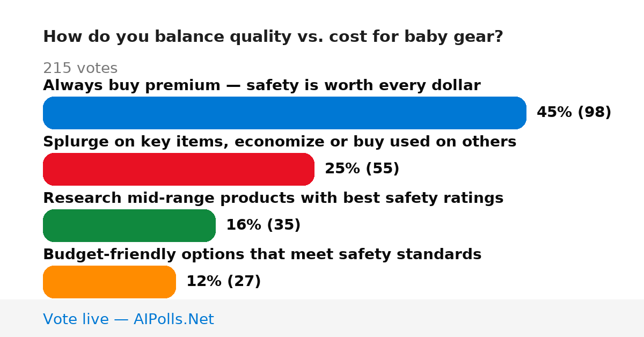Click the '16% (35)' result text
644x337 pixels.
tap(264, 225)
